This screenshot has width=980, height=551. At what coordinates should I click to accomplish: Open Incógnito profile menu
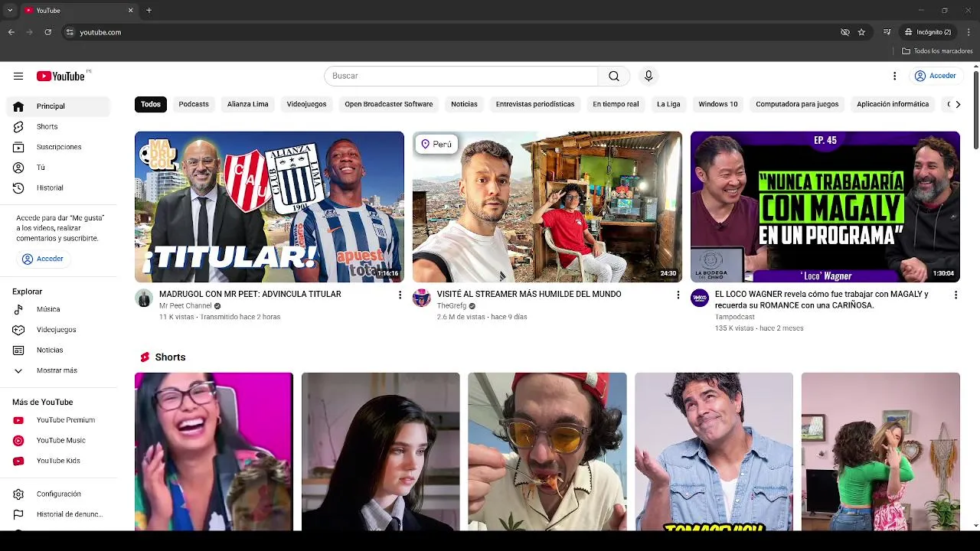(928, 32)
